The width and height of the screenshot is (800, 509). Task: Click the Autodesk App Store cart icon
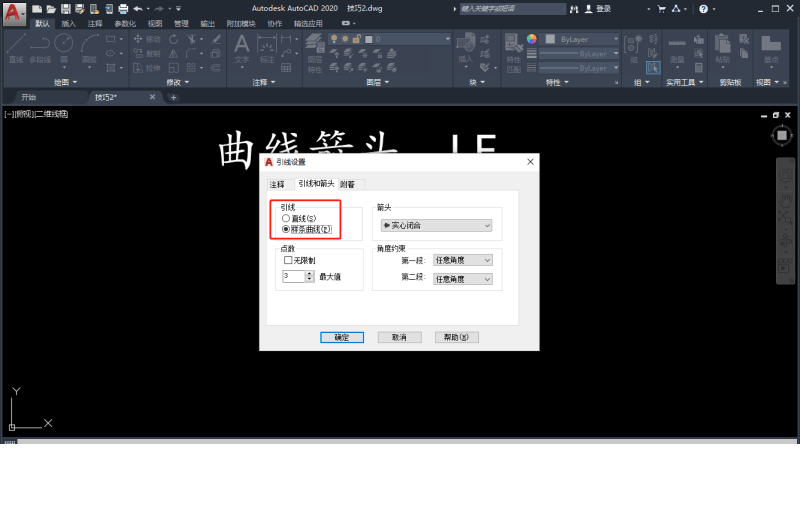(662, 9)
